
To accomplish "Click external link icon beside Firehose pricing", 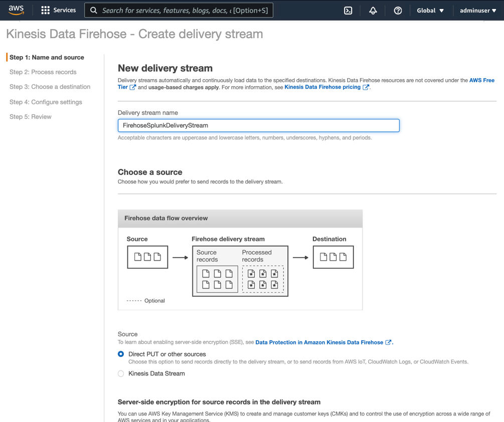I will pyautogui.click(x=366, y=87).
